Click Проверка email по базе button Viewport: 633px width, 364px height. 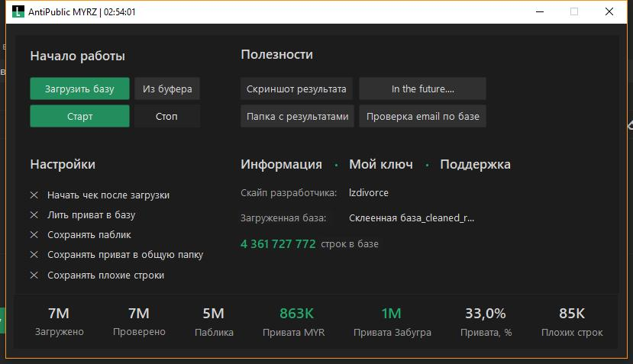click(422, 117)
